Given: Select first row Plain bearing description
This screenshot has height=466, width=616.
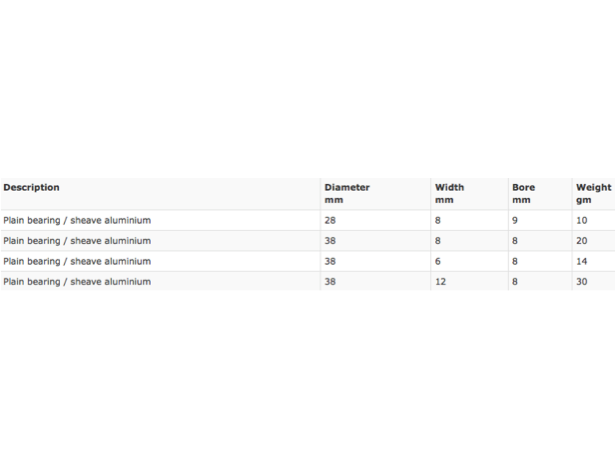Looking at the screenshot, I should pyautogui.click(x=77, y=220).
